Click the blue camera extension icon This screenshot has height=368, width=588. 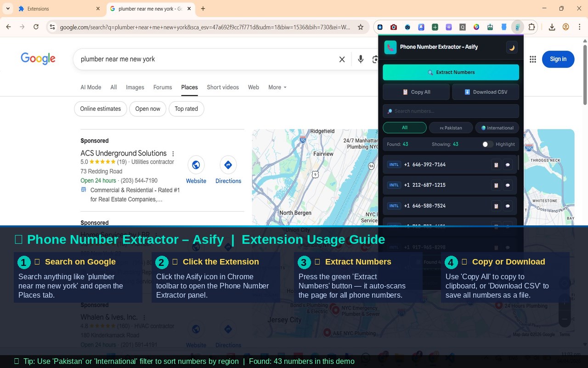(407, 27)
